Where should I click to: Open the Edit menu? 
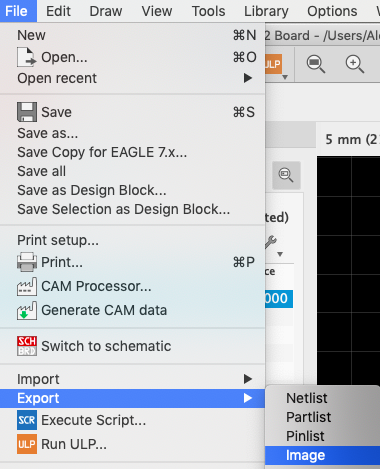58,11
